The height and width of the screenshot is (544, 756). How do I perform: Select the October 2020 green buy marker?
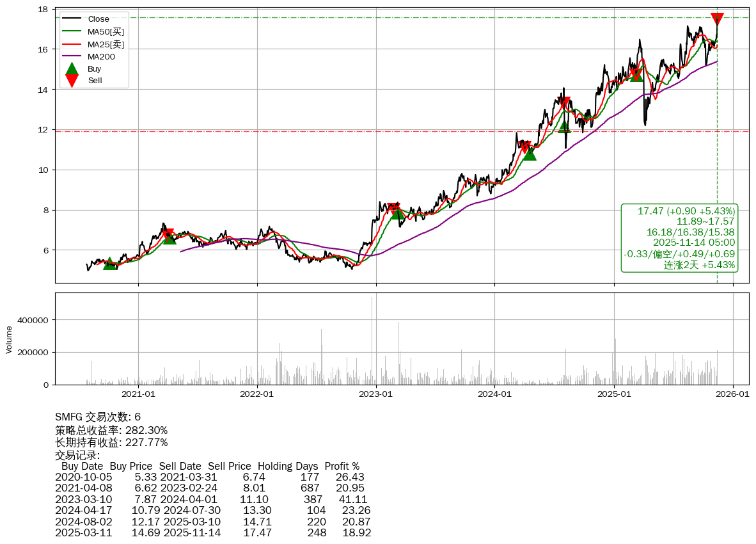(x=110, y=263)
